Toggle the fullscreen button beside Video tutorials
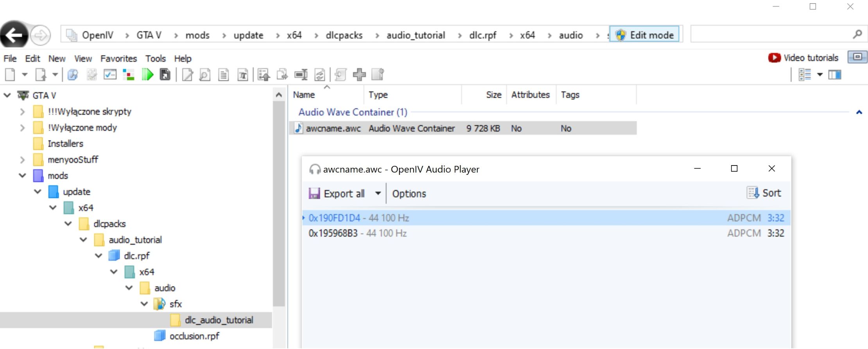868x349 pixels. click(857, 57)
